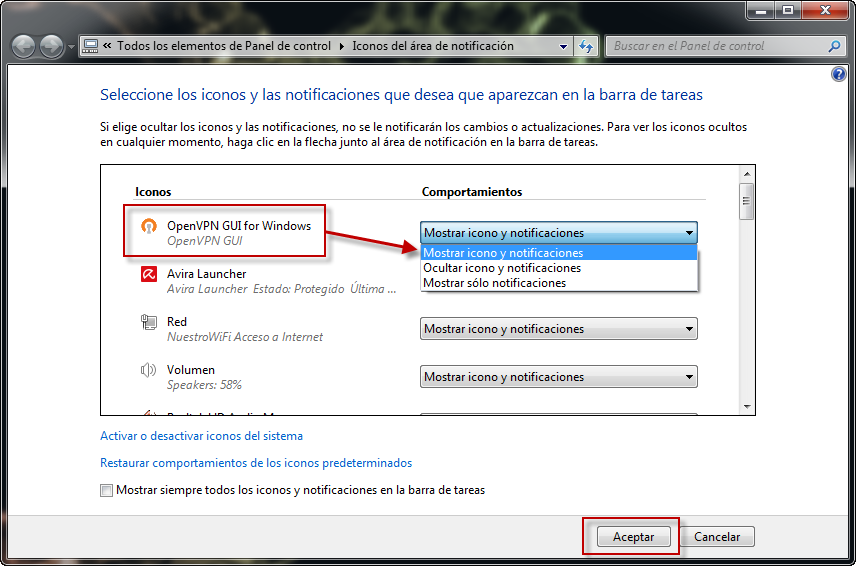856x566 pixels.
Task: Click the 'Volumen' row title
Action: (191, 370)
